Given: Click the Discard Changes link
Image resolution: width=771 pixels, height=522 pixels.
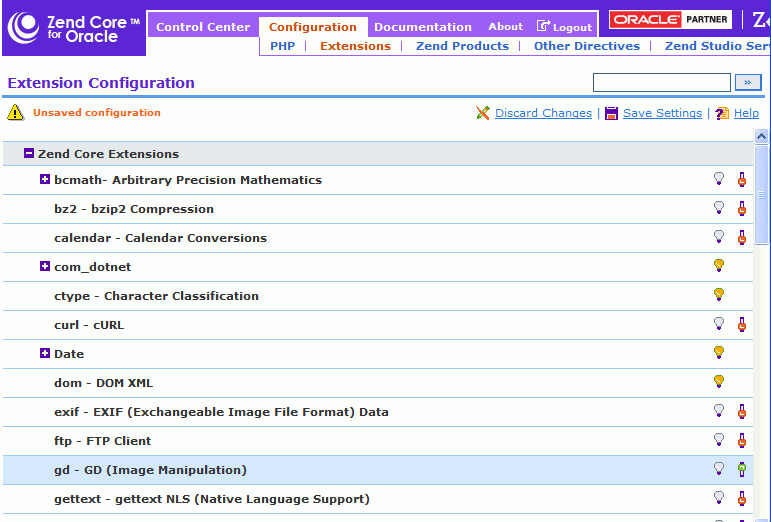Looking at the screenshot, I should [543, 113].
